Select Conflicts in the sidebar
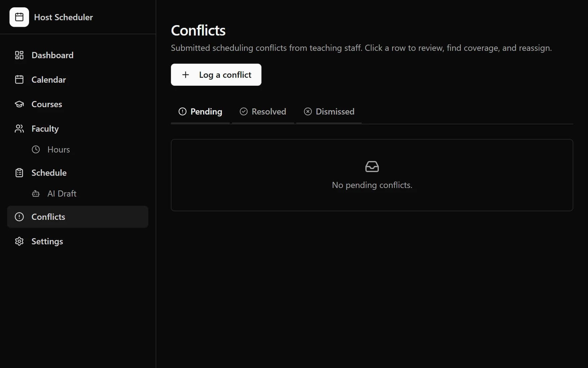 78,217
